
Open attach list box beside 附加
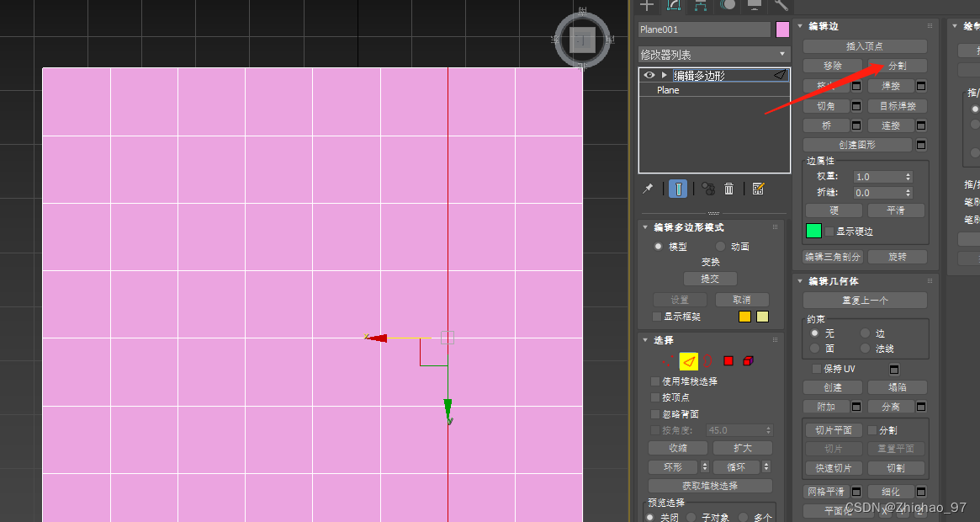856,407
